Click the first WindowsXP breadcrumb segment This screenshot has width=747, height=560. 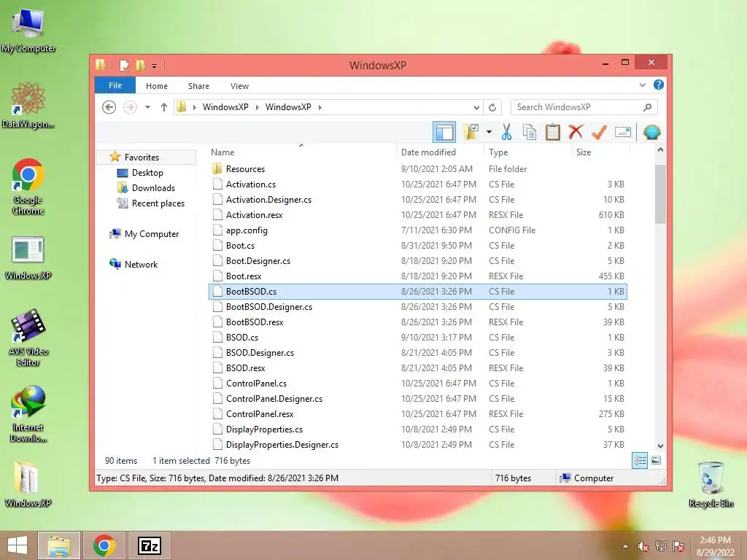click(x=225, y=107)
